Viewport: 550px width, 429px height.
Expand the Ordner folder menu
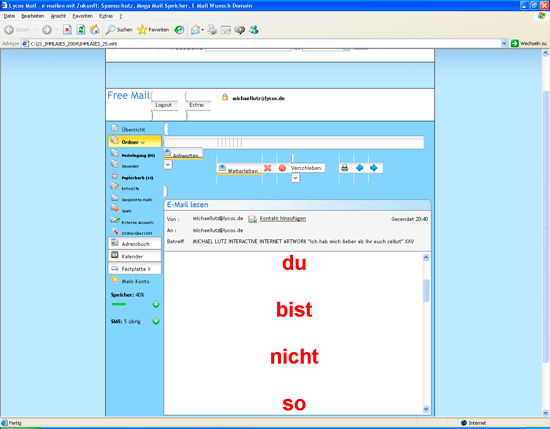135,142
